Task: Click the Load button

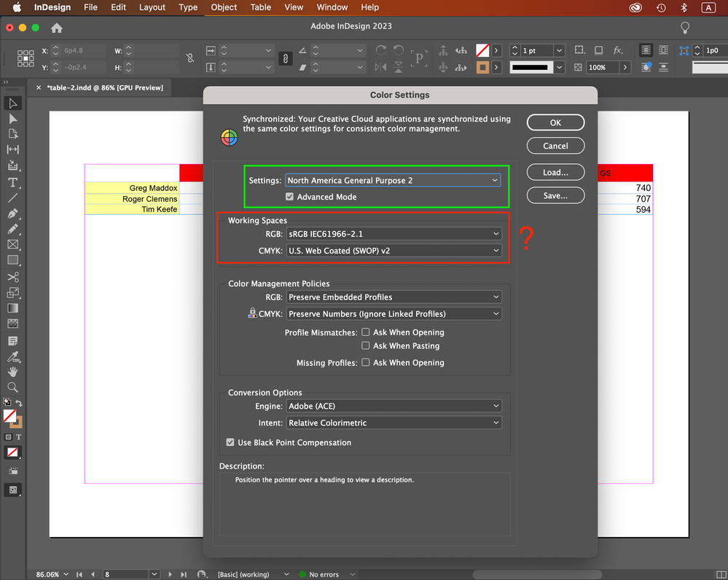Action: click(x=555, y=172)
